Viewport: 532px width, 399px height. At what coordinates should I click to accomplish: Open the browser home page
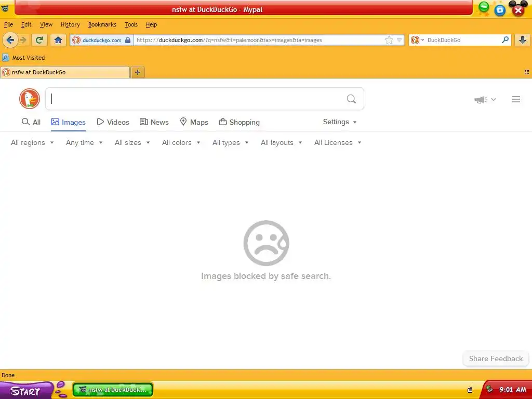58,40
